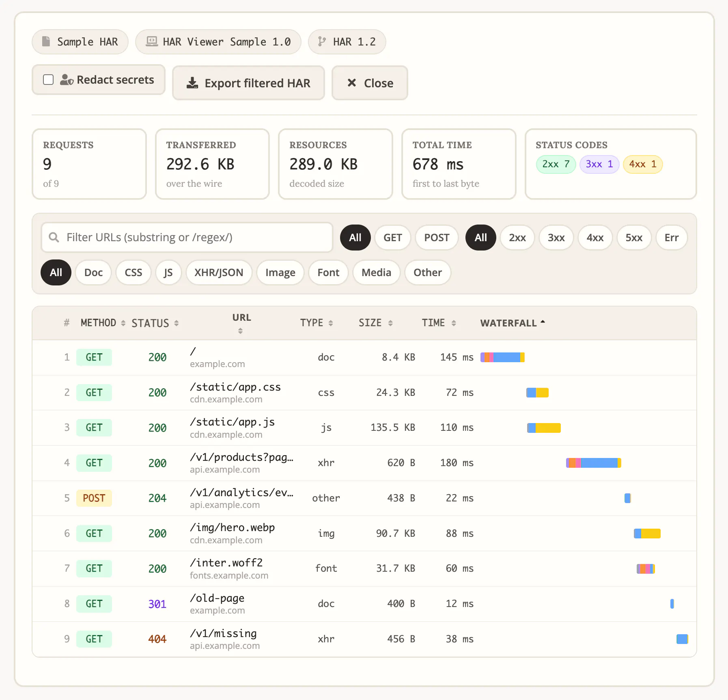The image size is (728, 700).
Task: Click the HAR 1.2 version chip
Action: click(347, 41)
